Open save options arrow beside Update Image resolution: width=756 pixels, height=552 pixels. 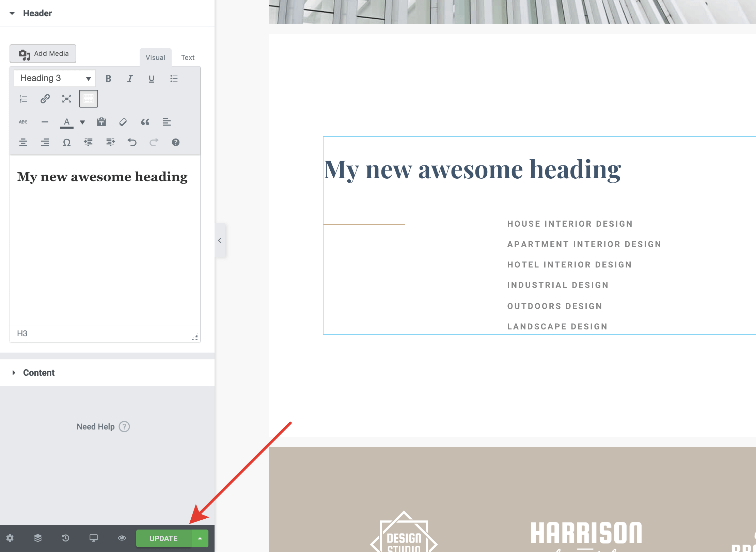tap(200, 538)
